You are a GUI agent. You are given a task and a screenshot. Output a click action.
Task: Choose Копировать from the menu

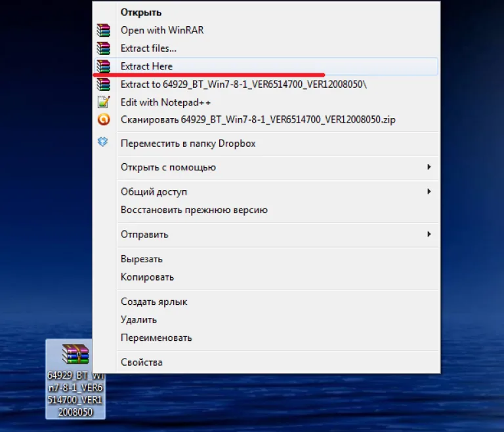[267, 277]
